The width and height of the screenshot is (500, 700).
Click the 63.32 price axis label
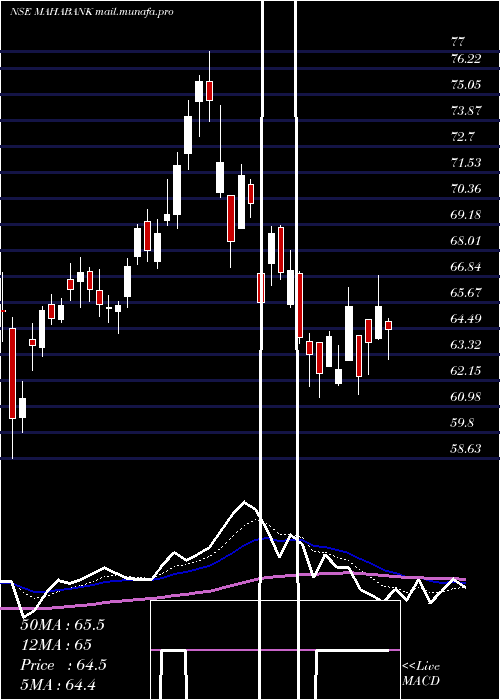click(x=466, y=345)
